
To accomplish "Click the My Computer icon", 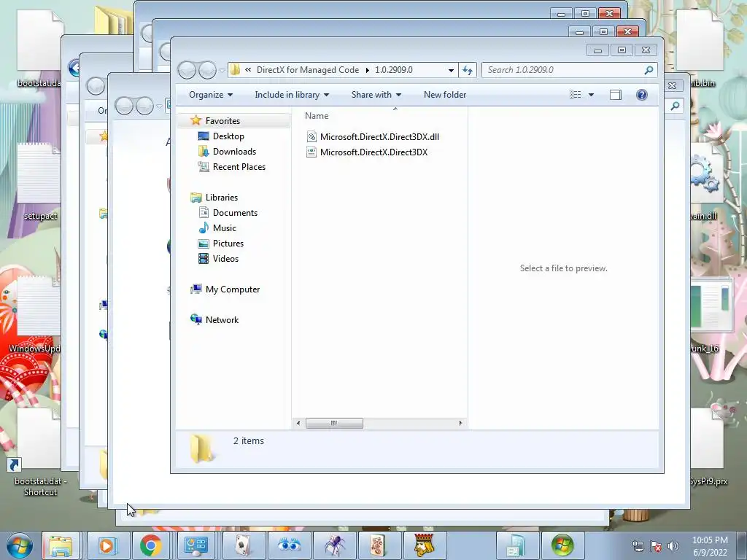I will (x=196, y=289).
